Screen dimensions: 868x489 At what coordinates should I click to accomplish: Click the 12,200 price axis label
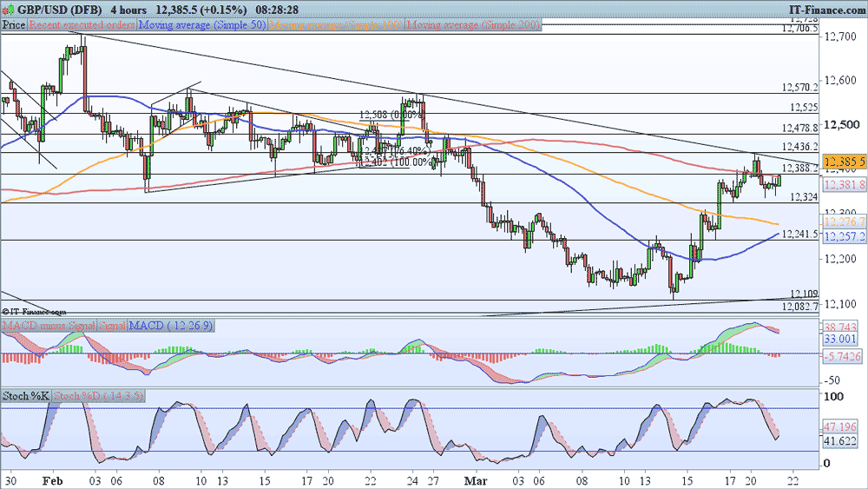point(839,259)
